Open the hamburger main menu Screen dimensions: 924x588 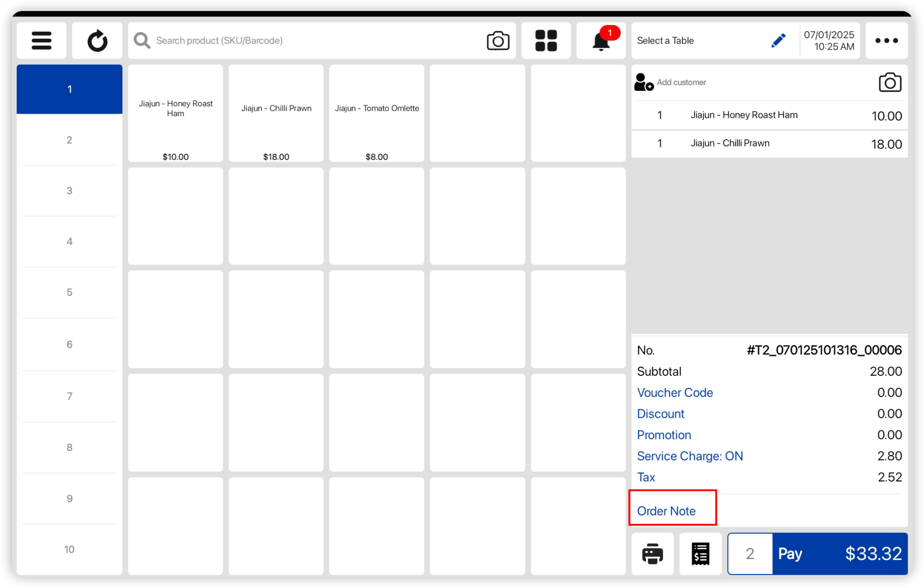point(41,41)
